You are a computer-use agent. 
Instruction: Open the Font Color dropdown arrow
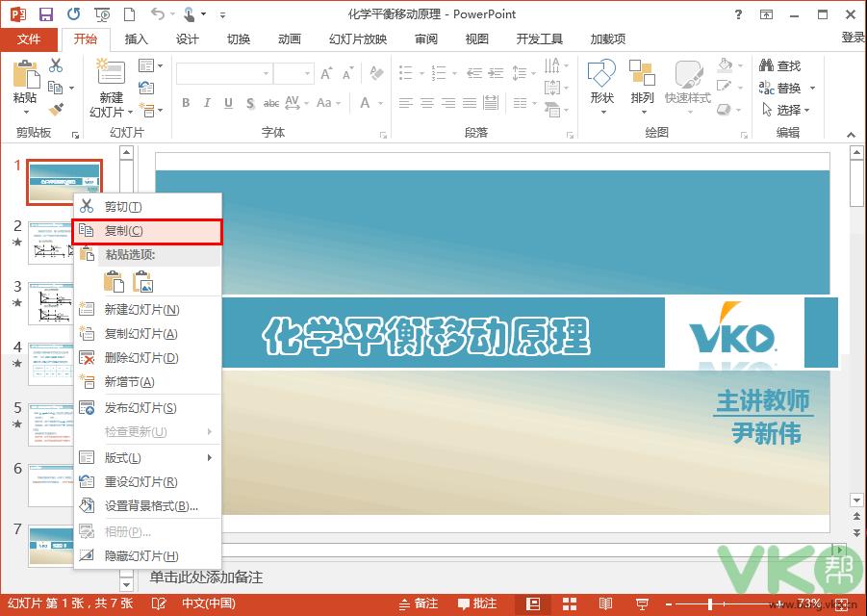(380, 103)
